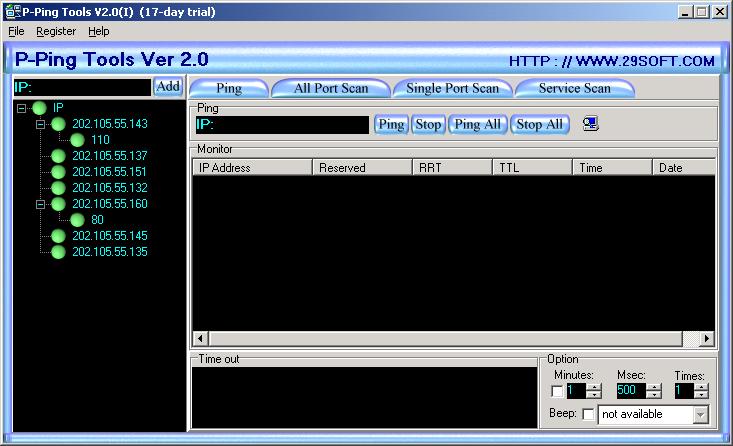Click the Reserved column header
Viewport: 733px width, 446px height.
[362, 167]
